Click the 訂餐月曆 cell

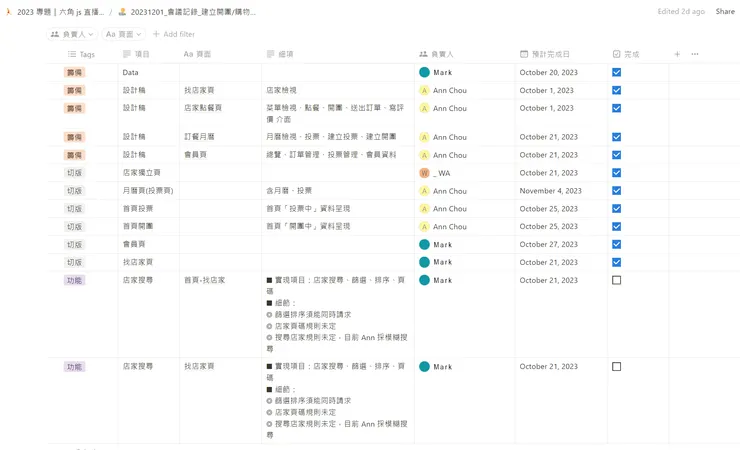tap(220, 137)
